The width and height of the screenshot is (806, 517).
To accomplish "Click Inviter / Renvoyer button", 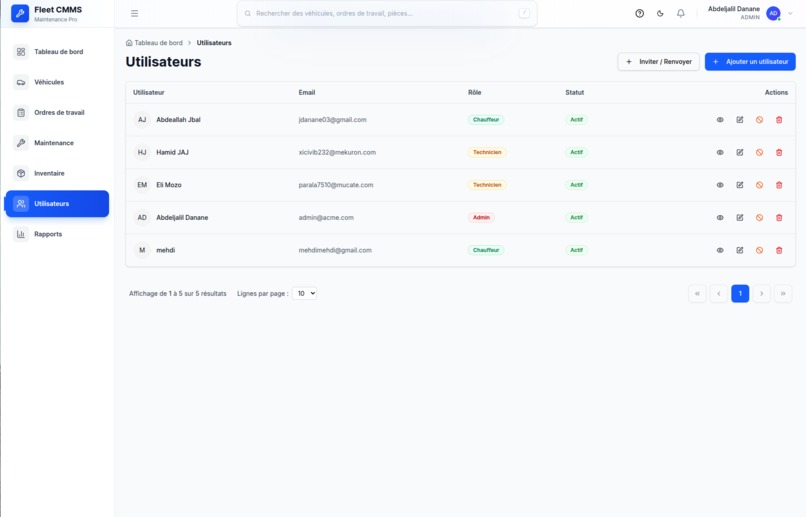I will point(658,62).
